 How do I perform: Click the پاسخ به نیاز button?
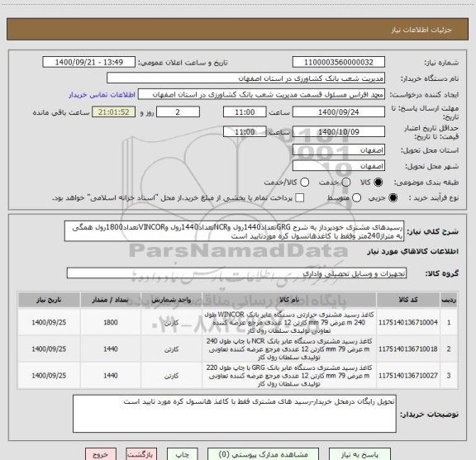coord(359,454)
